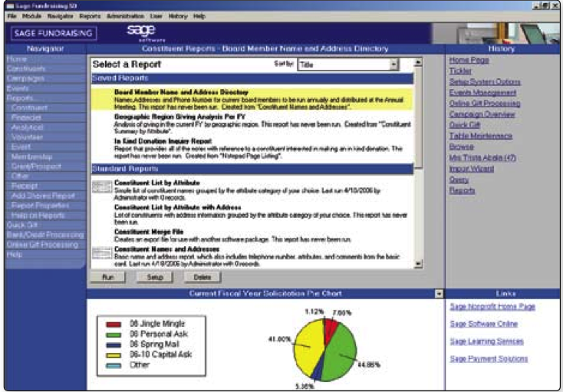Screen dimensions: 563x392
Task: Open Quick Gift in Navigator
Action: (x=45, y=225)
